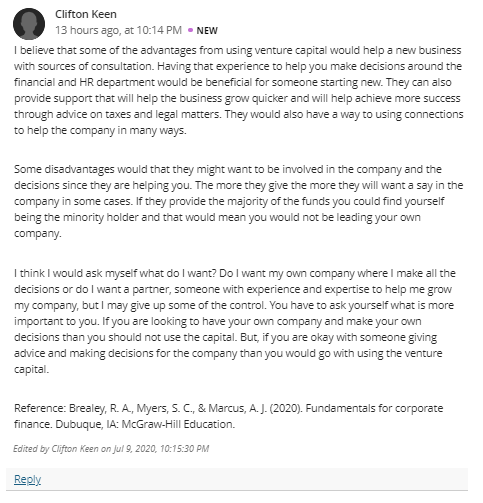Screen dimensions: 483x503
Task: Click the paragraph starting 'I believe that some'
Action: coord(239,90)
